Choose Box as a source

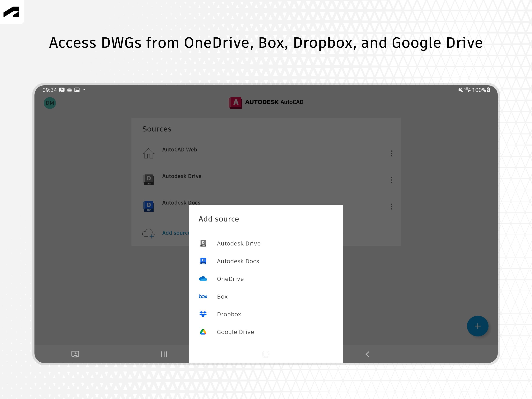pyautogui.click(x=222, y=297)
